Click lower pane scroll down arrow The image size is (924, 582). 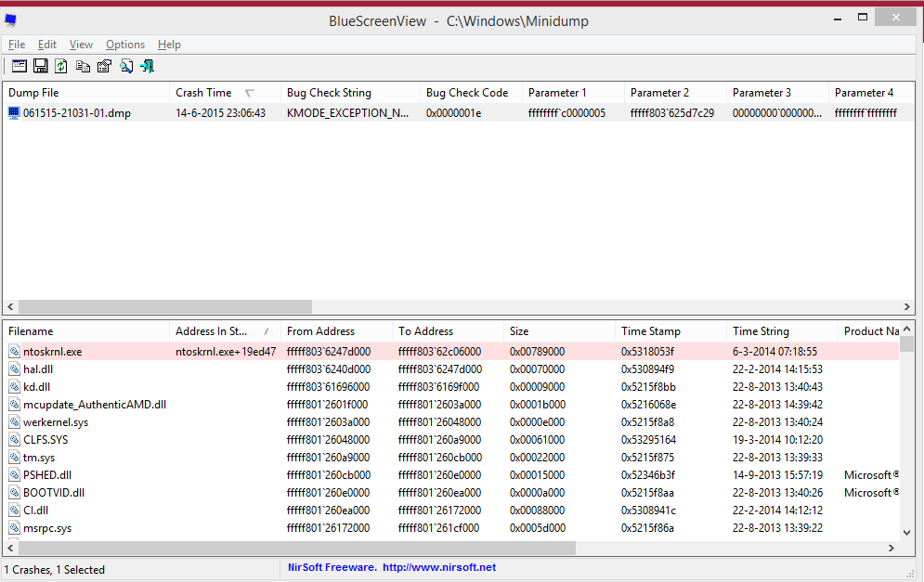[907, 533]
